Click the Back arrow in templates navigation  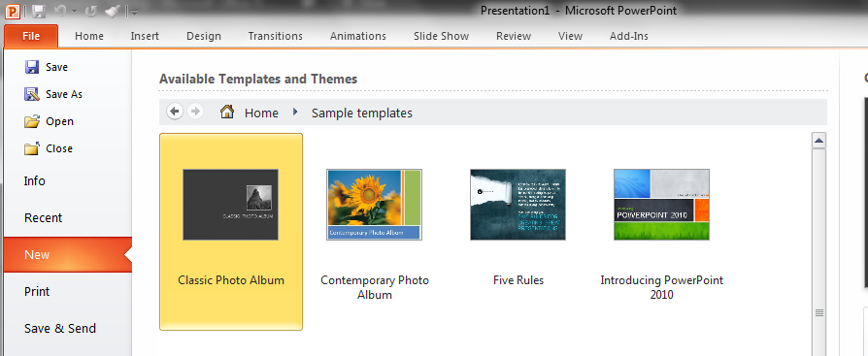175,112
